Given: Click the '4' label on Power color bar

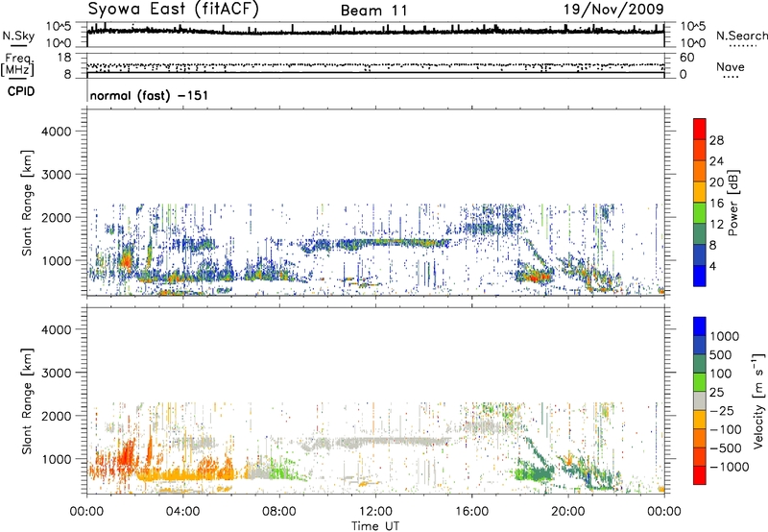Looking at the screenshot, I should pos(712,267).
